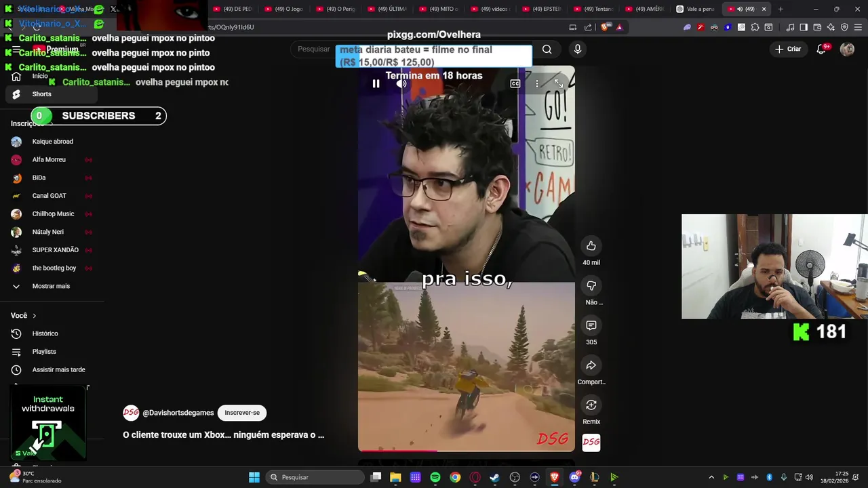
Task: Click the YouTube search magnifier button
Action: (547, 49)
